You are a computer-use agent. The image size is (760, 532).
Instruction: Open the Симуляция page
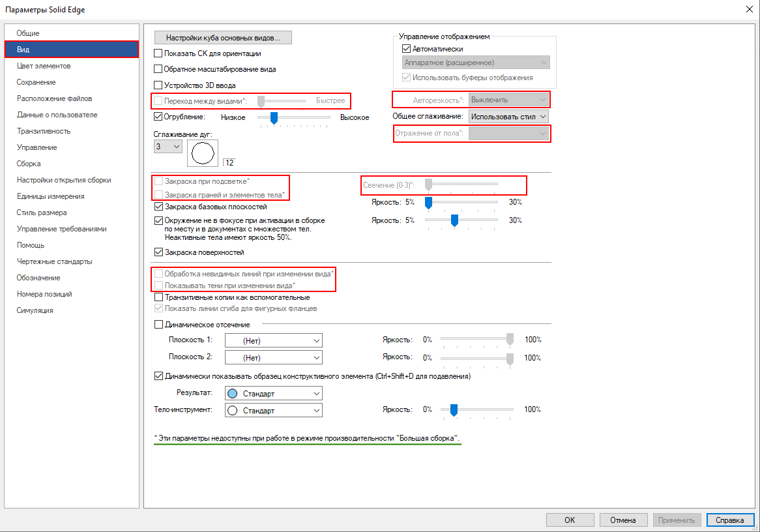[35, 310]
